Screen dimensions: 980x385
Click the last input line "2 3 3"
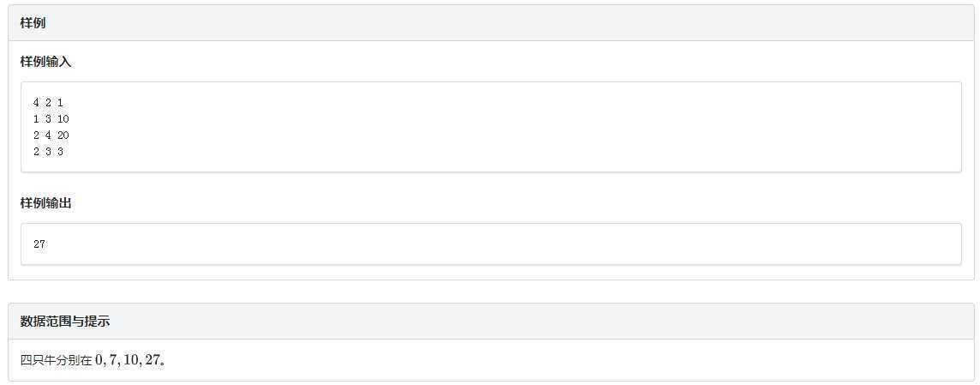[48, 152]
